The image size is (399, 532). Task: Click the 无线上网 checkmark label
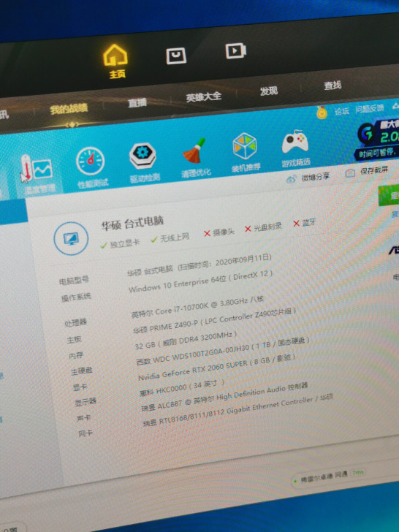tap(170, 238)
